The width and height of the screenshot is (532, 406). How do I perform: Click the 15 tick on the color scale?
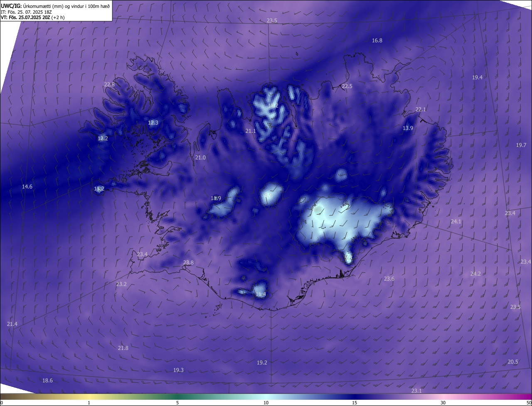[355, 403]
